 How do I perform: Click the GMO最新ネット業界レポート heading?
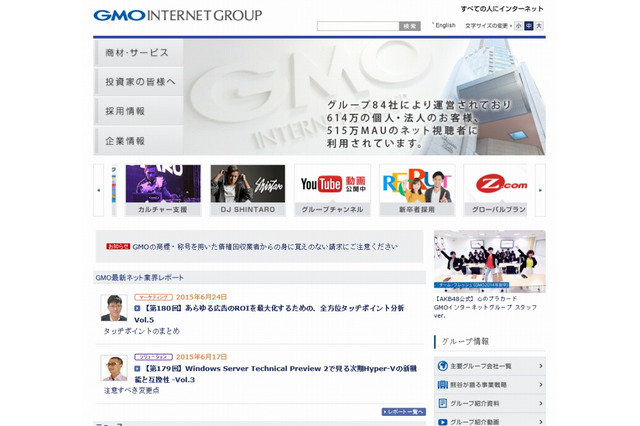tap(140, 277)
